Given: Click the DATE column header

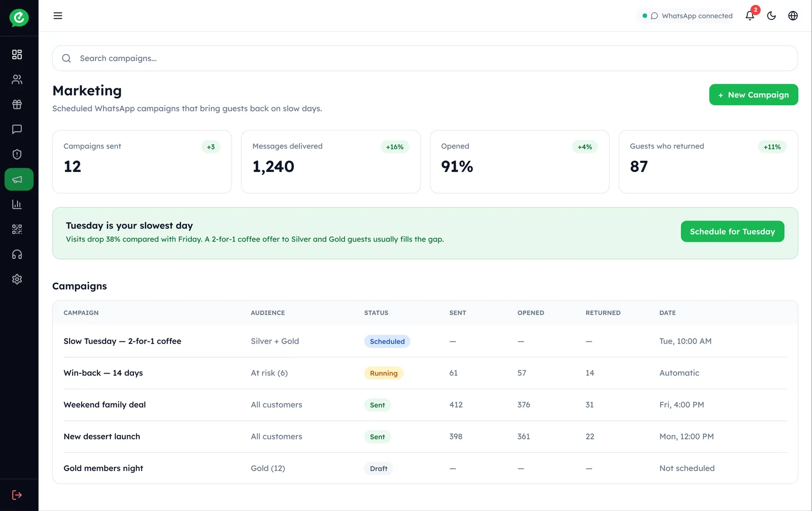Looking at the screenshot, I should [x=667, y=313].
